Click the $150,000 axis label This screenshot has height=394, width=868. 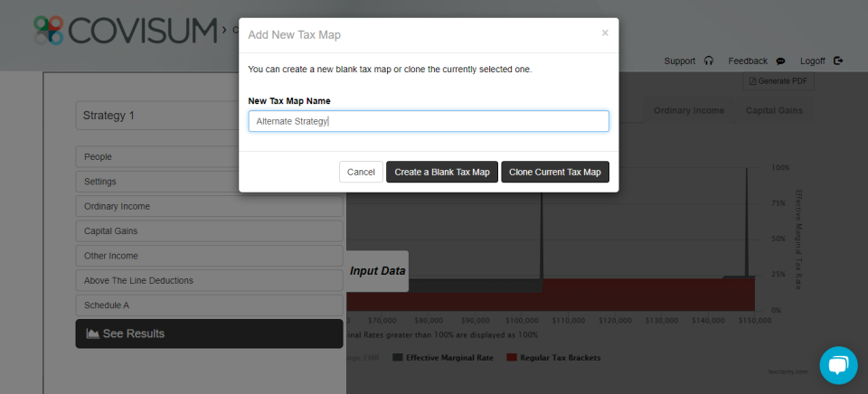click(755, 320)
